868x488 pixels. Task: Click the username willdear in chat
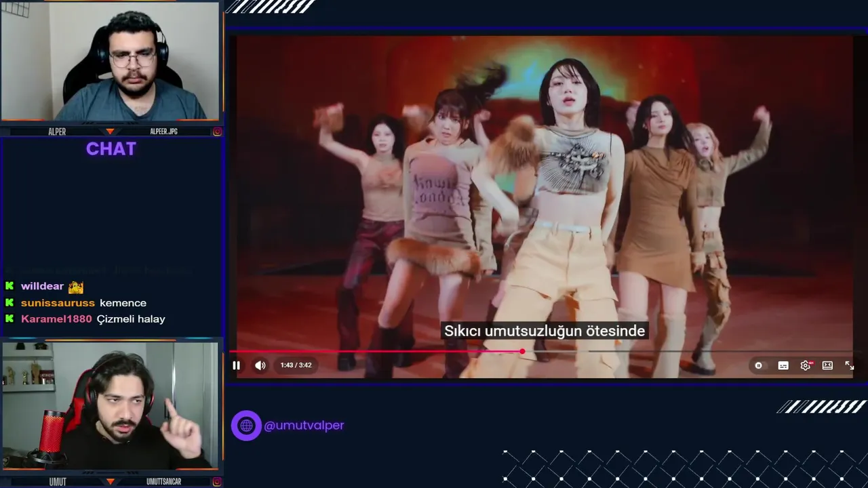pyautogui.click(x=42, y=287)
